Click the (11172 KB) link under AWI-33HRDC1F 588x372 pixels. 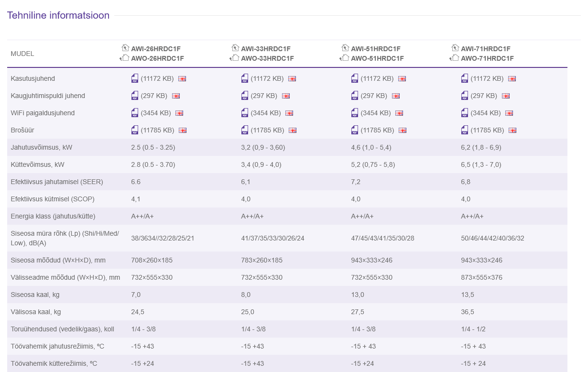coord(267,78)
